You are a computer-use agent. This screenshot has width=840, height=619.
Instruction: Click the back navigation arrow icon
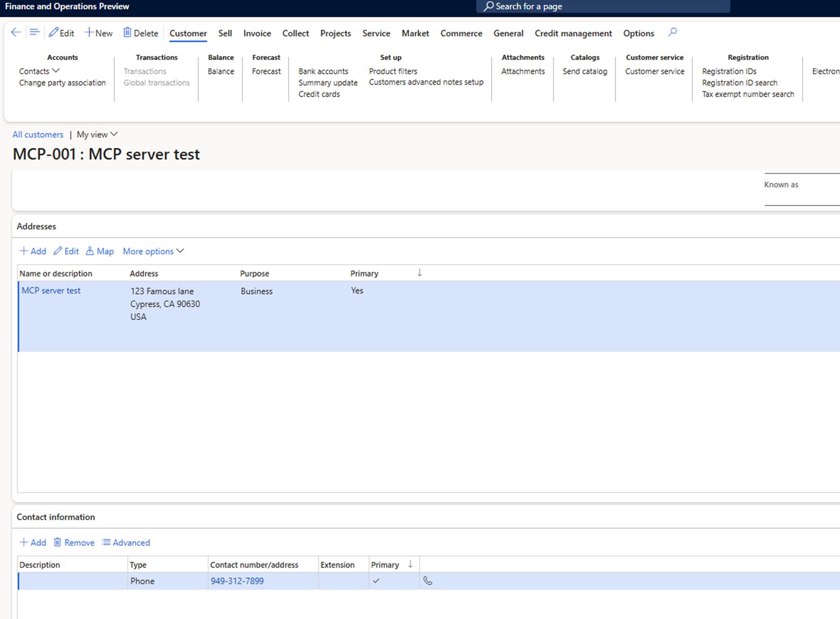(x=15, y=32)
